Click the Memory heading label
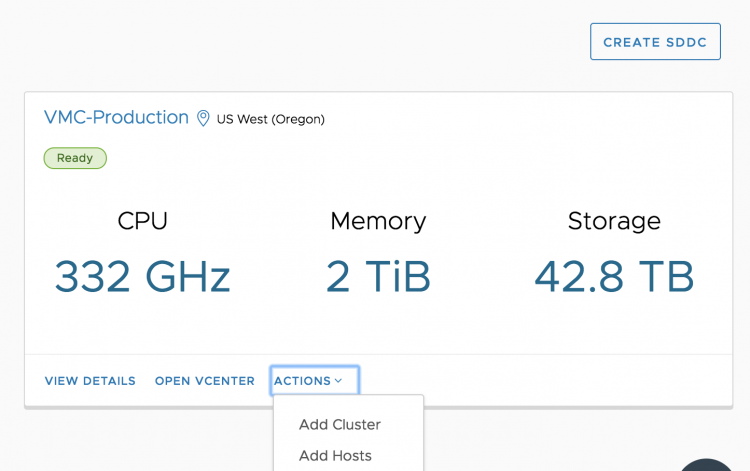 click(378, 221)
